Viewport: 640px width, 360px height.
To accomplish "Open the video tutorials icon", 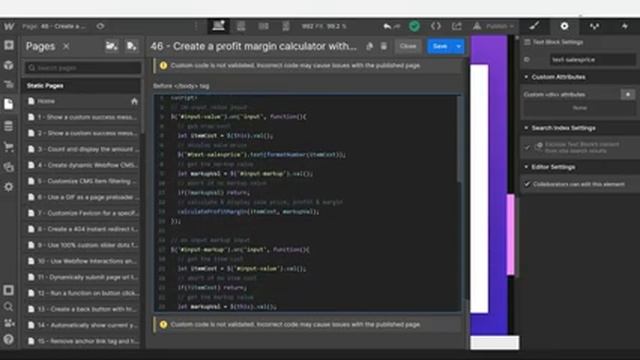I will click(9, 323).
